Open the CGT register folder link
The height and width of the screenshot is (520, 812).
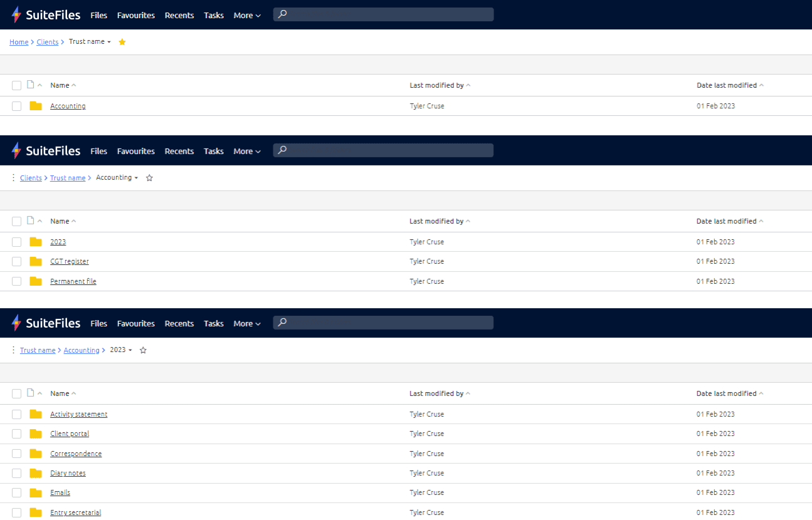(x=70, y=261)
